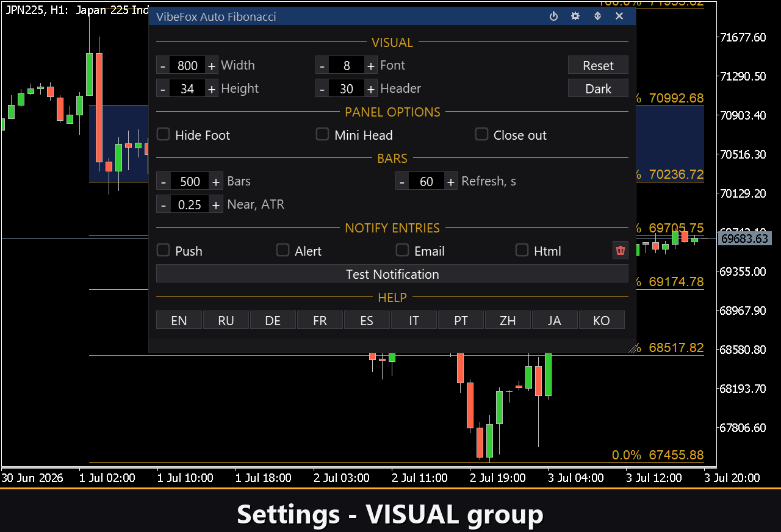Open help in French with FR
781x532 pixels.
tap(320, 320)
